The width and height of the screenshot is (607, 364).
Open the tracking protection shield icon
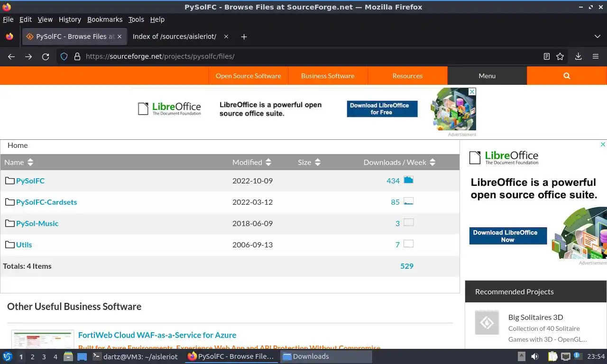click(64, 56)
